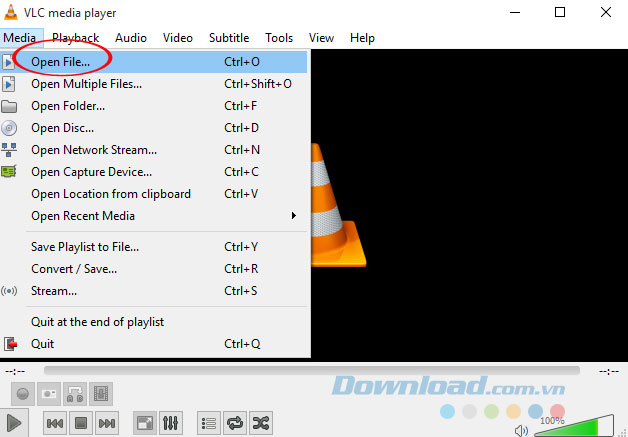Expand the Open Recent Media submenu
628x437 pixels.
[153, 216]
